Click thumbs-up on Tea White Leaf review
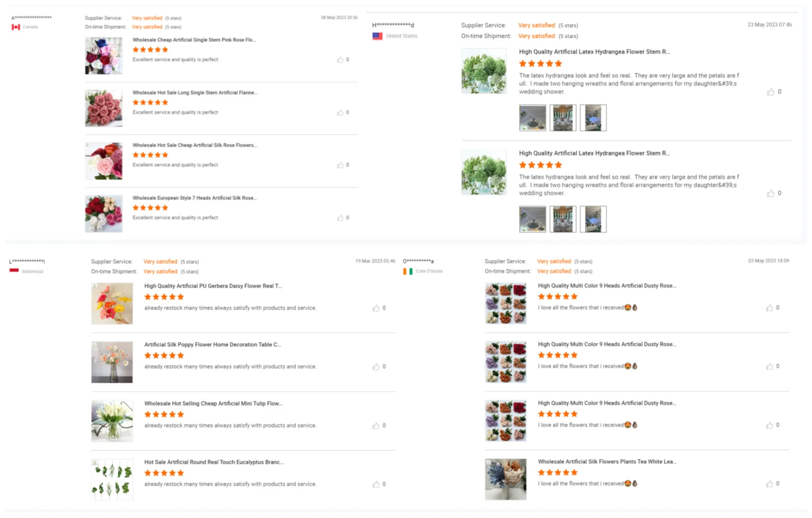This screenshot has height=518, width=812. click(x=769, y=484)
